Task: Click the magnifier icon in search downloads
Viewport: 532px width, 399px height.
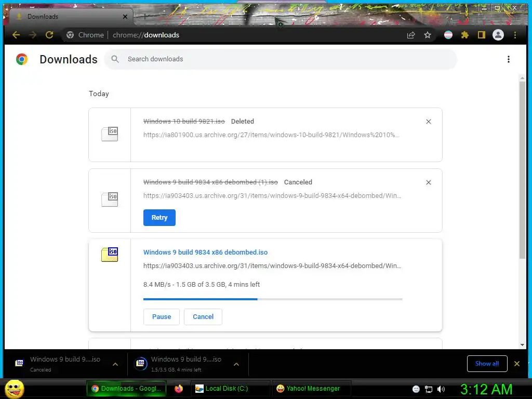Action: [115, 59]
